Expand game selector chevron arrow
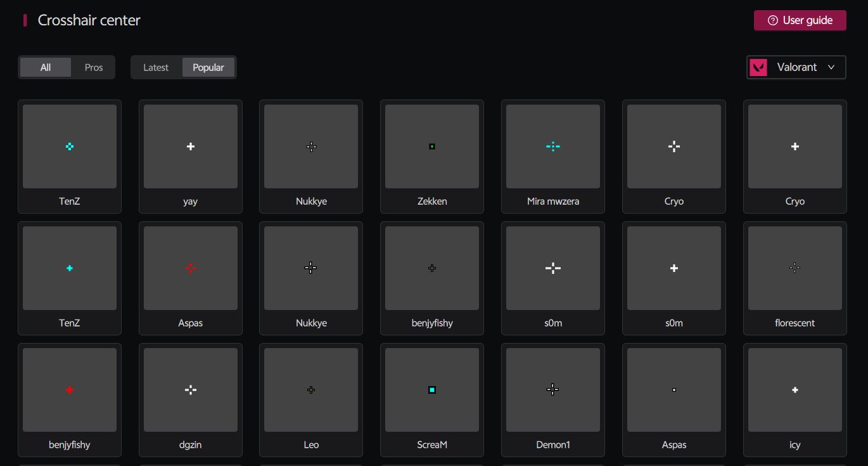Screen dimensions: 868x466 pos(831,67)
